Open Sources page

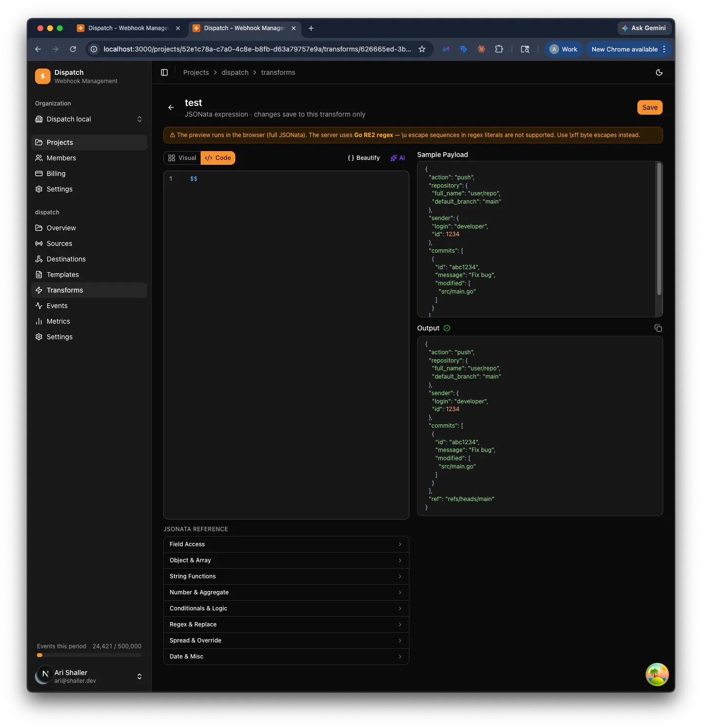tap(89, 243)
